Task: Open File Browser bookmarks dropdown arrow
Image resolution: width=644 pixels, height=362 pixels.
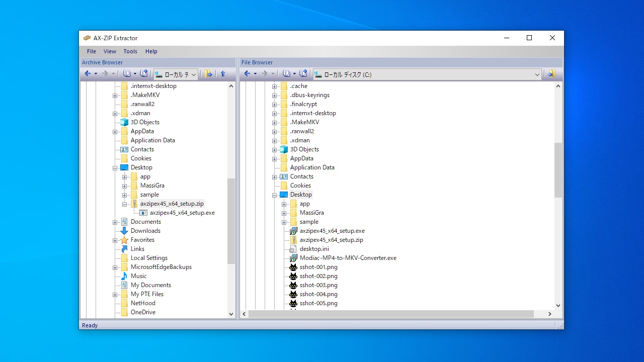Action: tap(294, 74)
